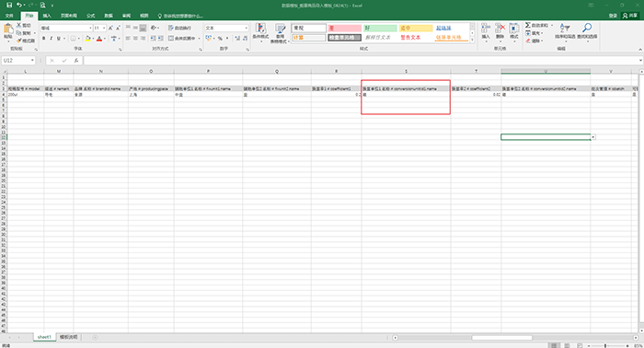Center cell text horizontally
This screenshot has height=348, width=644.
click(x=135, y=39)
